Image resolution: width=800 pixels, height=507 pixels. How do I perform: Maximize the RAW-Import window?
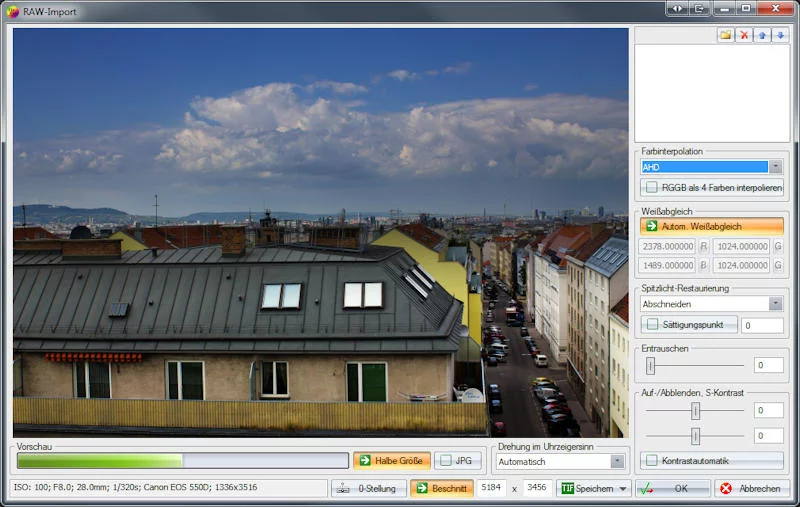[x=746, y=9]
